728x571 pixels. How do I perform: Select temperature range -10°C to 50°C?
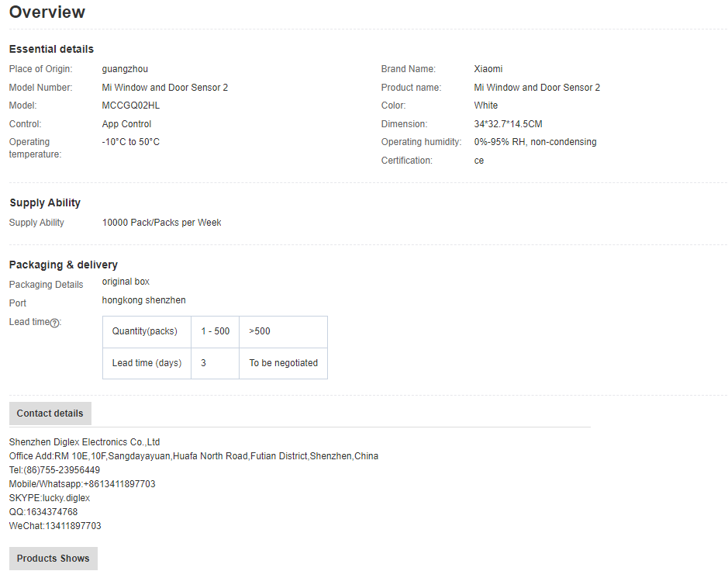click(x=131, y=142)
